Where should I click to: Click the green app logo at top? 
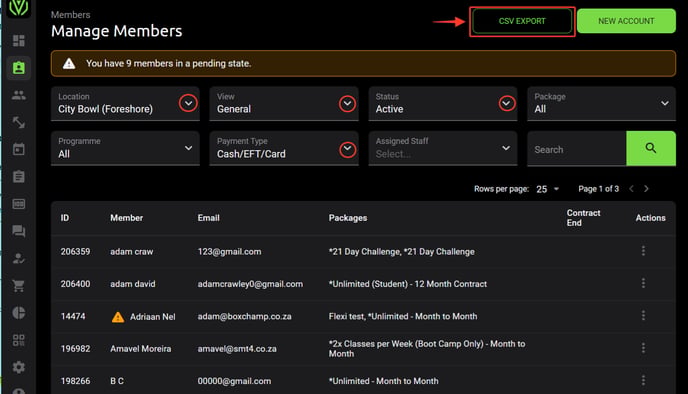pyautogui.click(x=18, y=7)
